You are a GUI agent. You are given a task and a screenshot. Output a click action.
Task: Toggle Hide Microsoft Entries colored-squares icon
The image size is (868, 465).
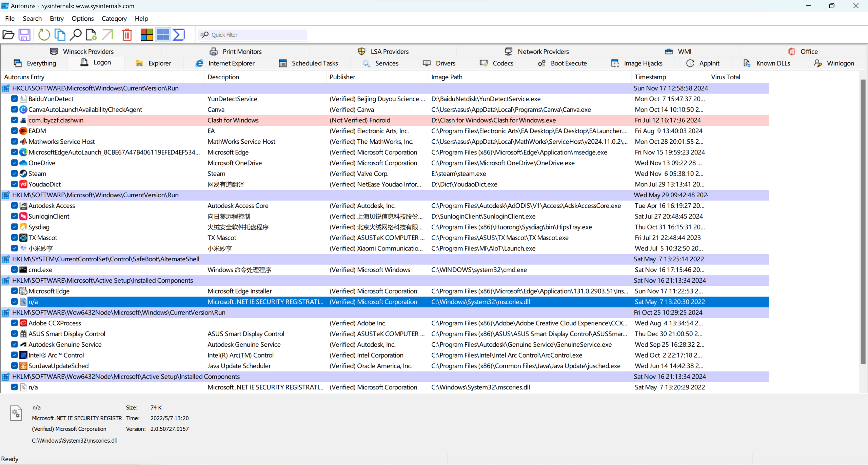click(147, 35)
